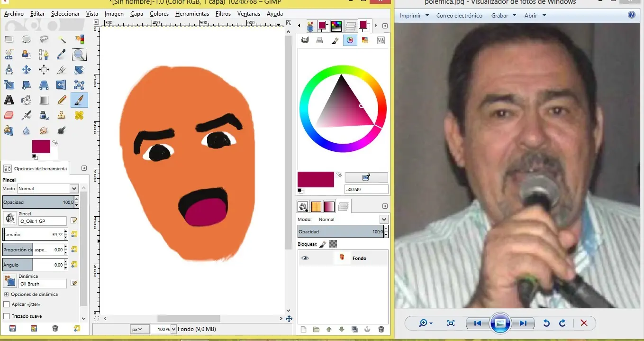Open the brush Modo dropdown in tool options
Viewport: 644px width, 341px height.
[47, 189]
